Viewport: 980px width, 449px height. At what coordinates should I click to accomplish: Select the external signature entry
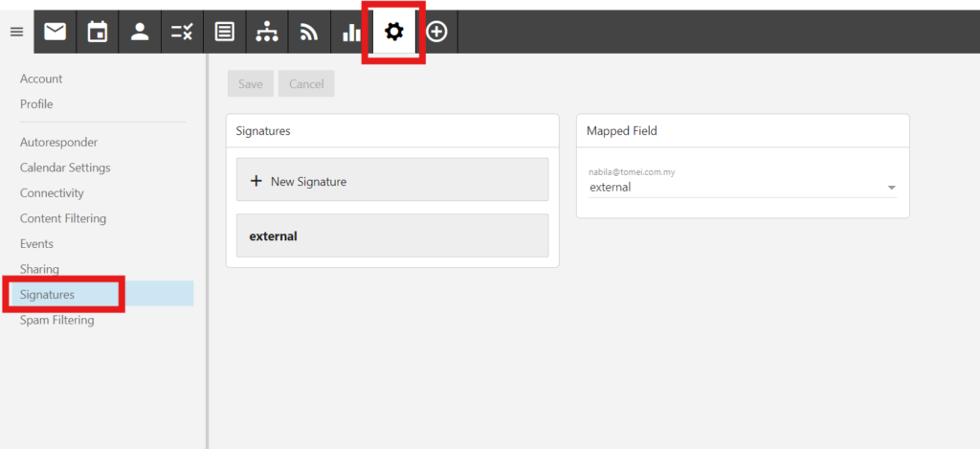coord(392,236)
